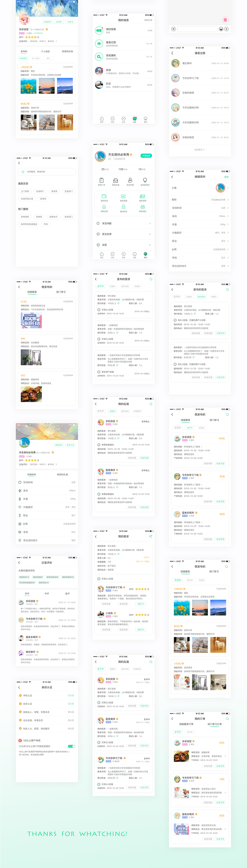The height and width of the screenshot is (868, 247).
Task: Go back from 身份认证 screen
Action: point(19,687)
